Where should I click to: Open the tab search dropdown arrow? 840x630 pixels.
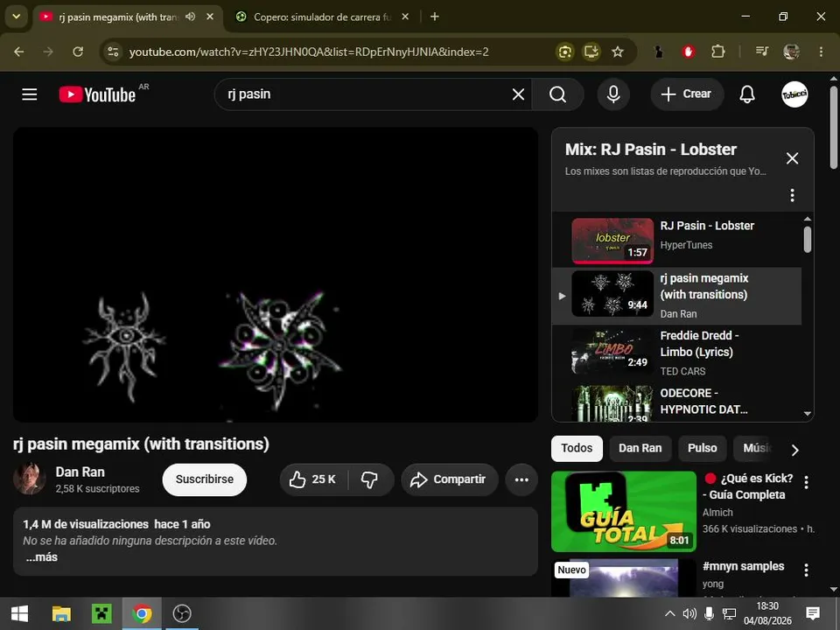point(17,17)
